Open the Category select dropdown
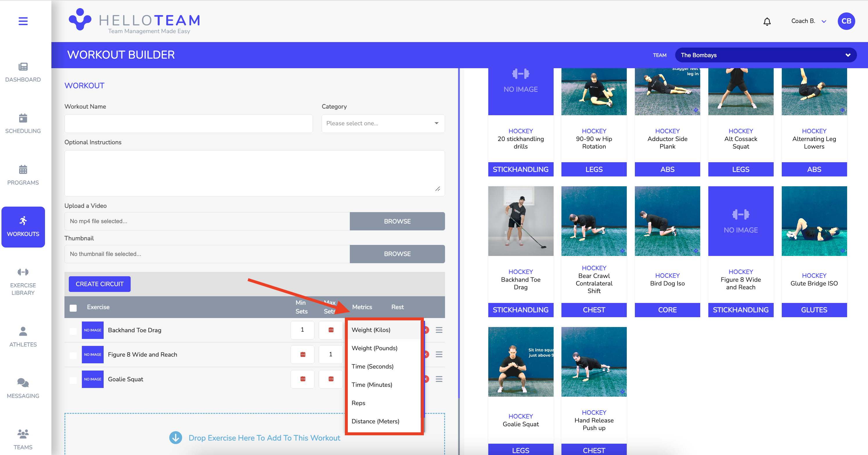 (x=383, y=123)
